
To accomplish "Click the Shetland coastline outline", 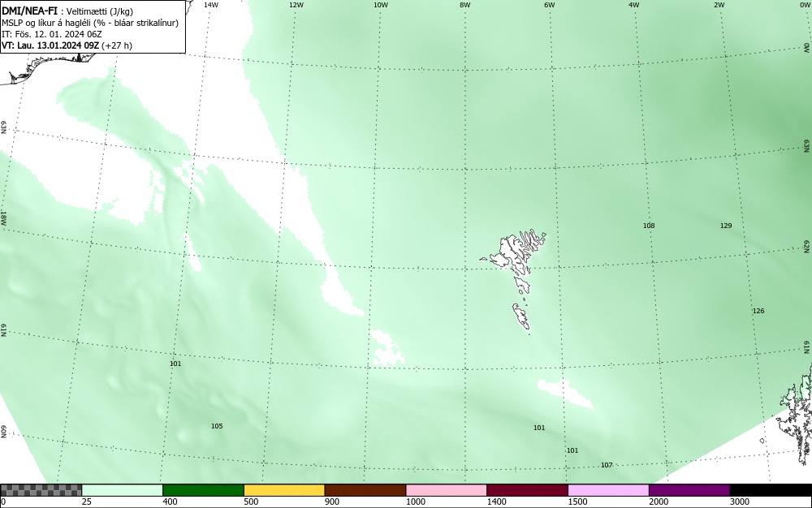I will (x=795, y=414).
